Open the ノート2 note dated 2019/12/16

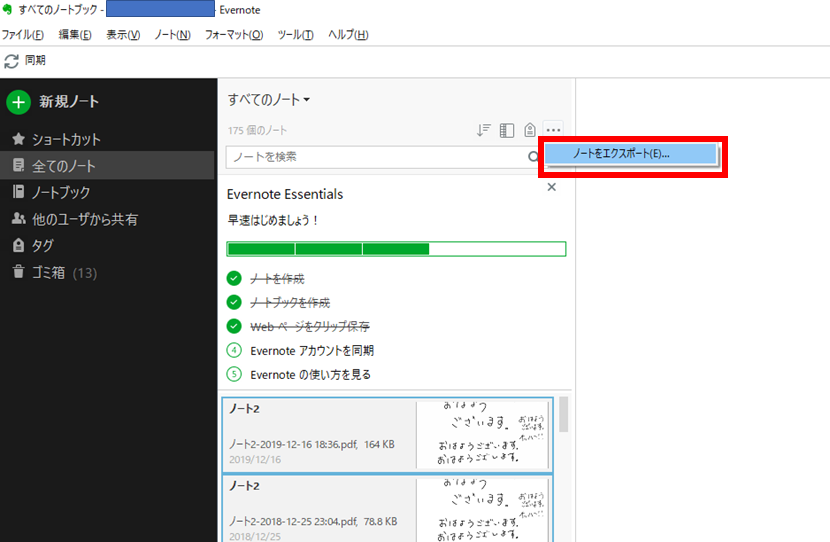(387, 435)
